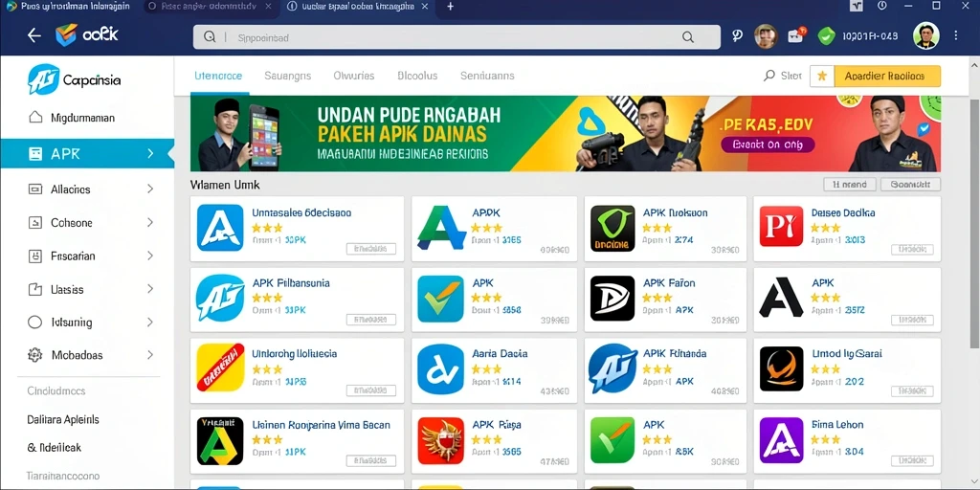Expand the Mcbadoas sidebar chevron
Viewport: 980px width, 490px height.
pyautogui.click(x=150, y=355)
